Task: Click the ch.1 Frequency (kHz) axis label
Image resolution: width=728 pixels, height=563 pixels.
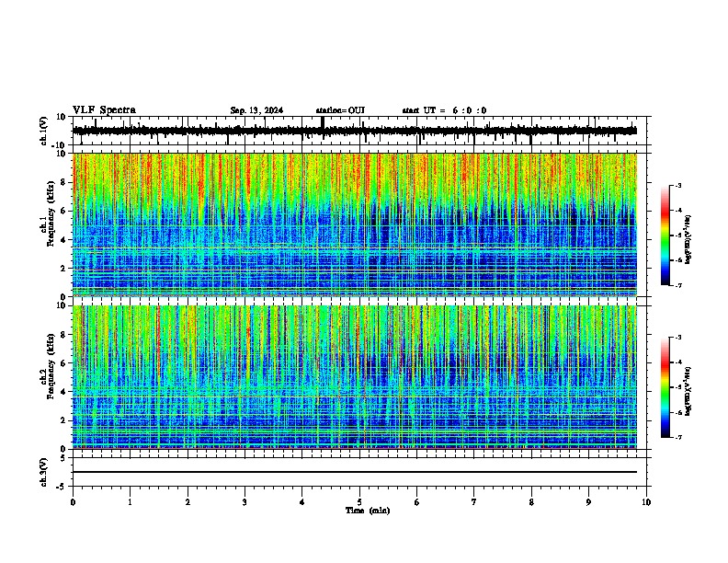Action: 47,213
